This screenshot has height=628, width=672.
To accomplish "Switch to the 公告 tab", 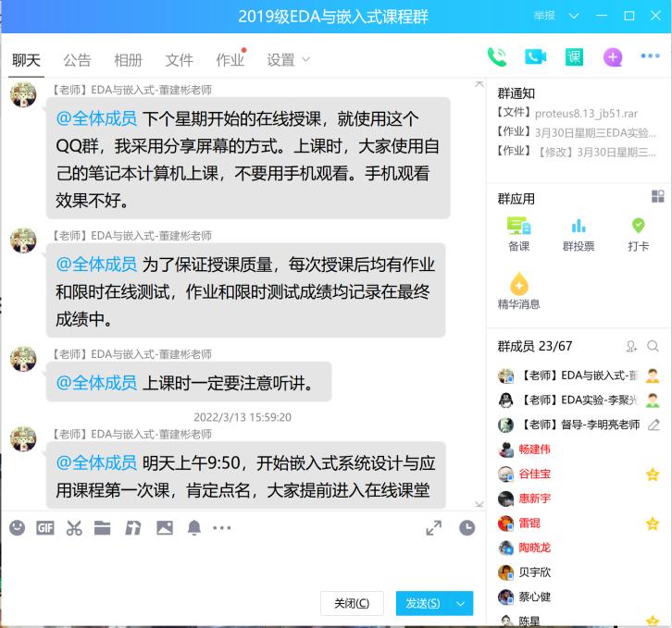I will coord(77,60).
